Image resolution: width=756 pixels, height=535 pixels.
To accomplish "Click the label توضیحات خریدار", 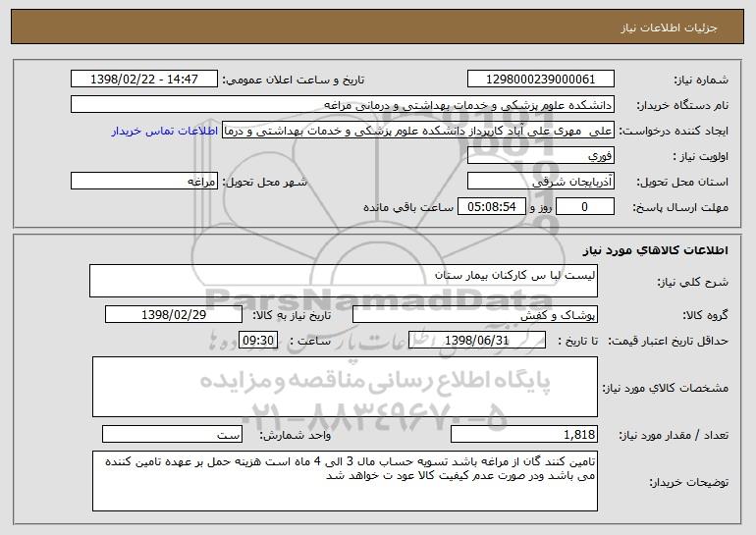I will [x=689, y=482].
